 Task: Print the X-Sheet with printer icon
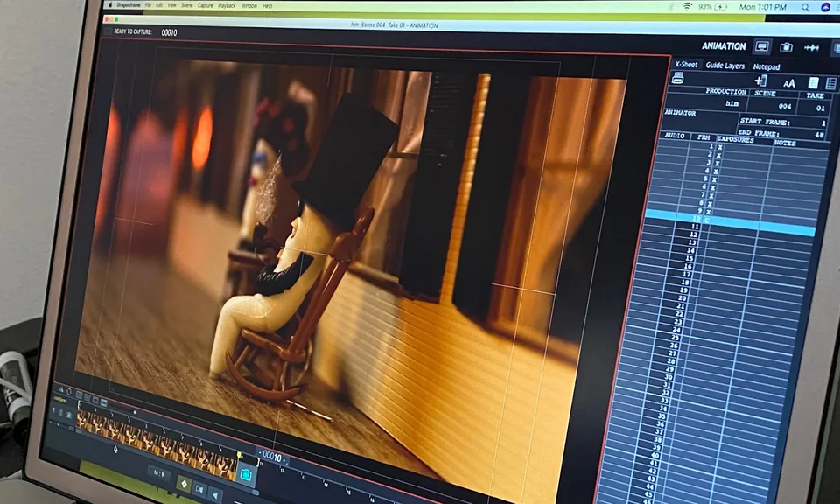point(677,79)
